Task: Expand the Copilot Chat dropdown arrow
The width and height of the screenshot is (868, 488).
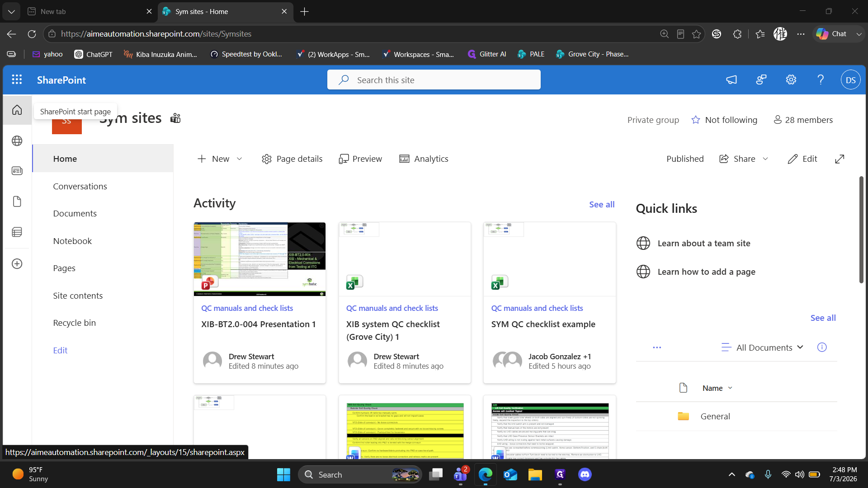Action: pos(859,34)
